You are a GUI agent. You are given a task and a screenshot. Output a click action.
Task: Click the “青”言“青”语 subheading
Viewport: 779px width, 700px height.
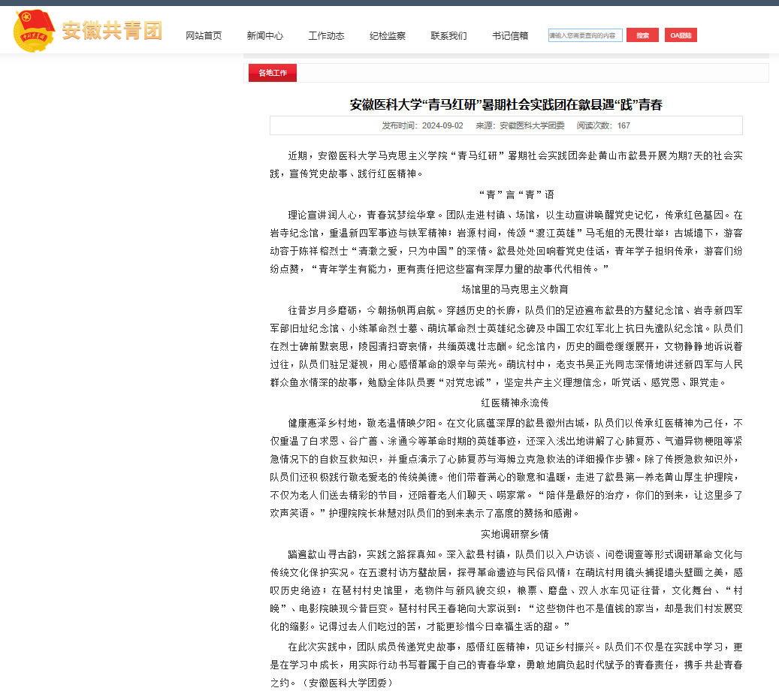coord(515,195)
